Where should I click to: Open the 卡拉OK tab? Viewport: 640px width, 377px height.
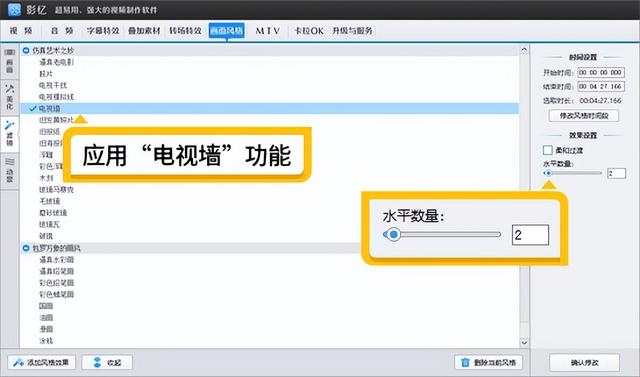click(x=309, y=31)
